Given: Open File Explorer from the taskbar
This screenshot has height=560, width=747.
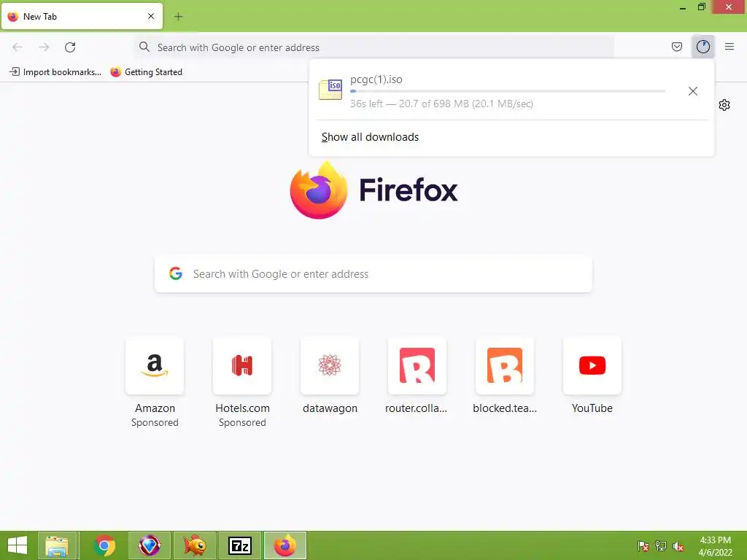Looking at the screenshot, I should point(57,545).
